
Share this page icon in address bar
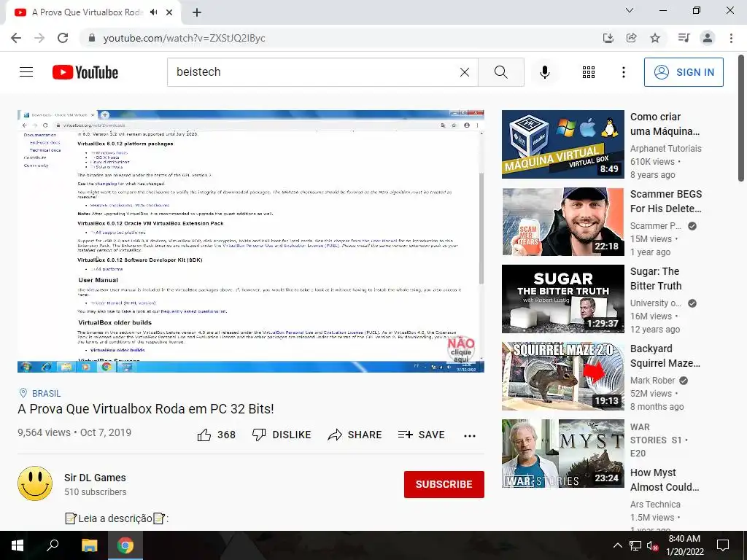[x=631, y=38]
